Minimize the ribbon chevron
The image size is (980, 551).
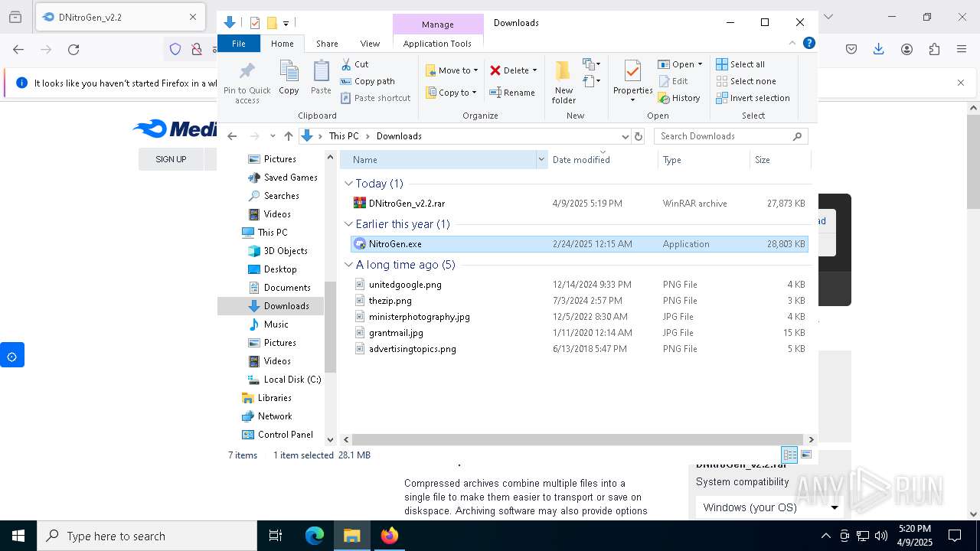point(792,43)
